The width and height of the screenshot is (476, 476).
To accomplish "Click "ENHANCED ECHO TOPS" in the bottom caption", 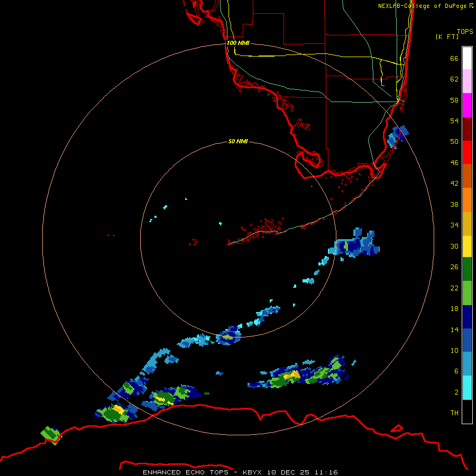I will (186, 472).
